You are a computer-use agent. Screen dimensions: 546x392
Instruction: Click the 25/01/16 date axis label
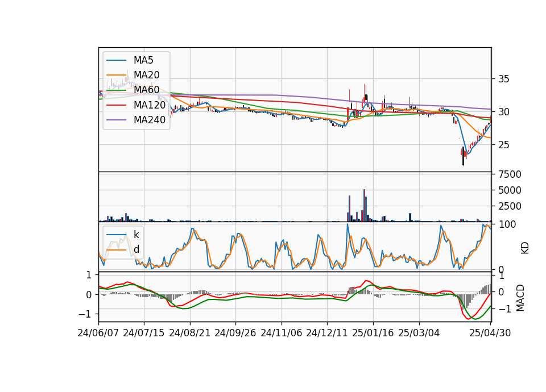click(x=373, y=333)
